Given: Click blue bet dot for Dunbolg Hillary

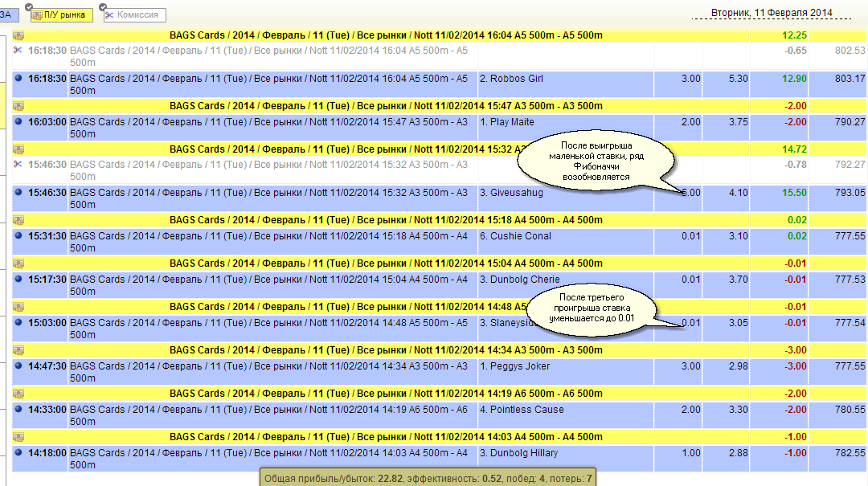Looking at the screenshot, I should pos(18,453).
